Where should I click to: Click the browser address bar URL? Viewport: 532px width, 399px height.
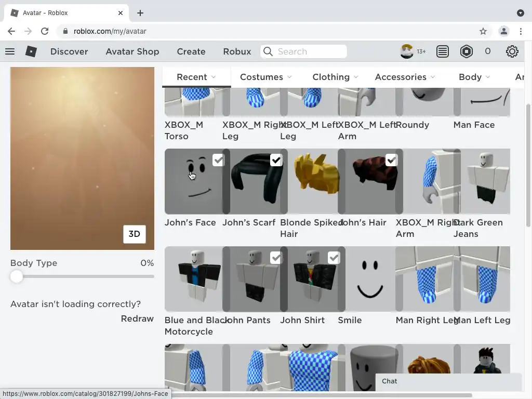coord(110,31)
